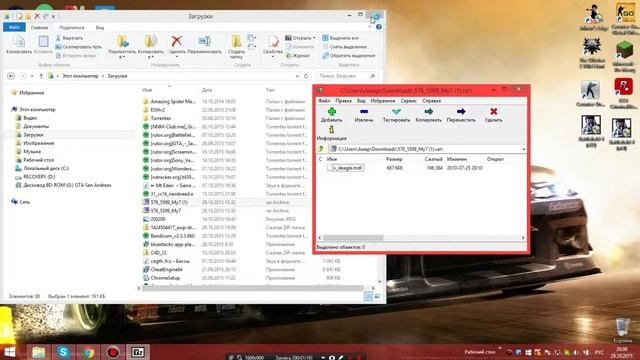Click Создать папку in the ribbon
Viewport: 640px width, 360px height.
(x=236, y=47)
